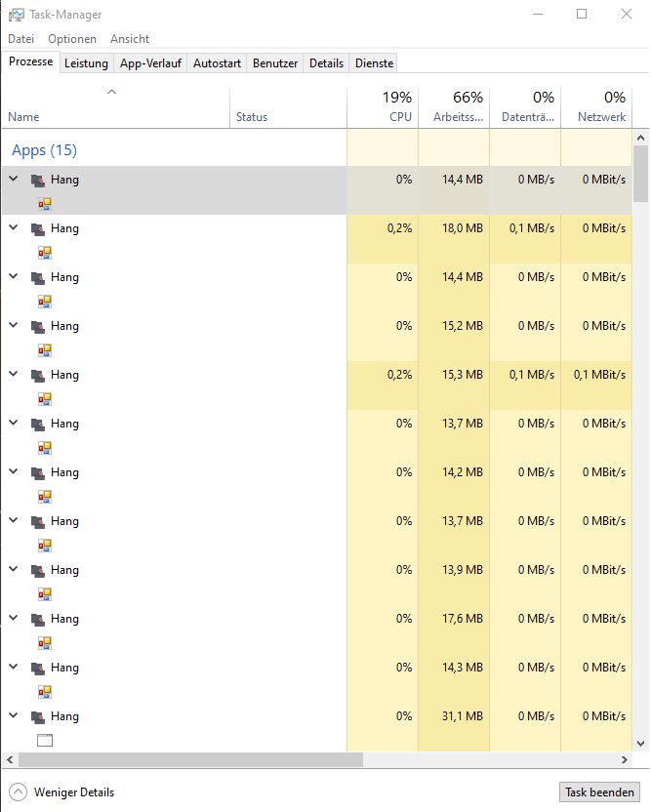Screen dimensions: 651x812
Task: Click the ascending sort arrow above the Name column
Action: click(112, 91)
